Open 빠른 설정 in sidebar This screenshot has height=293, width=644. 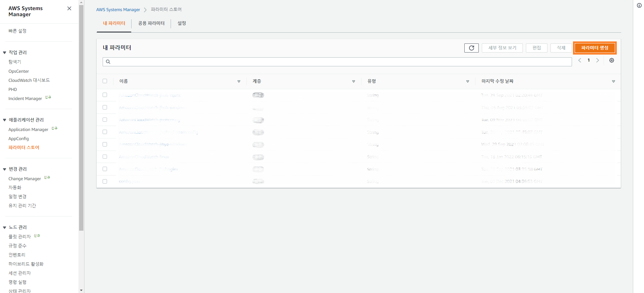17,31
